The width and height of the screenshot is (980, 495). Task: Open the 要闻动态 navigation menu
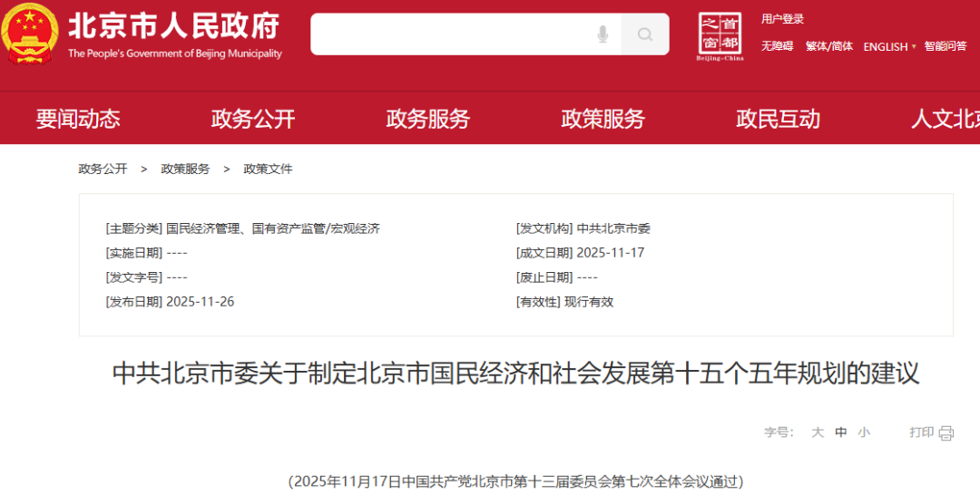tap(78, 119)
